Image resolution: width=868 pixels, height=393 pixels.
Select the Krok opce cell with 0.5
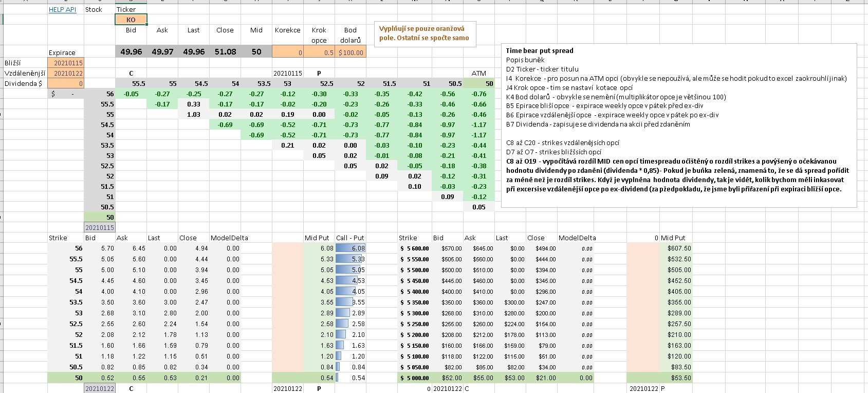(x=319, y=52)
